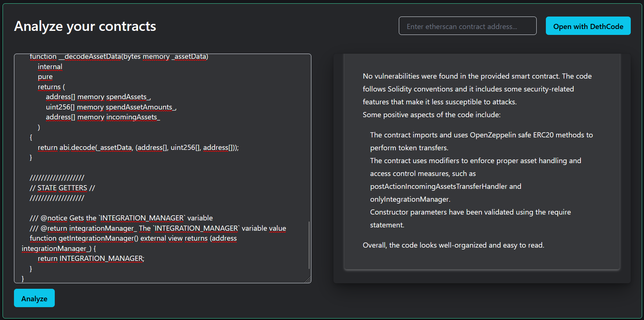
Task: Click 'No vulnerabilities were found' result text
Action: click(x=477, y=89)
